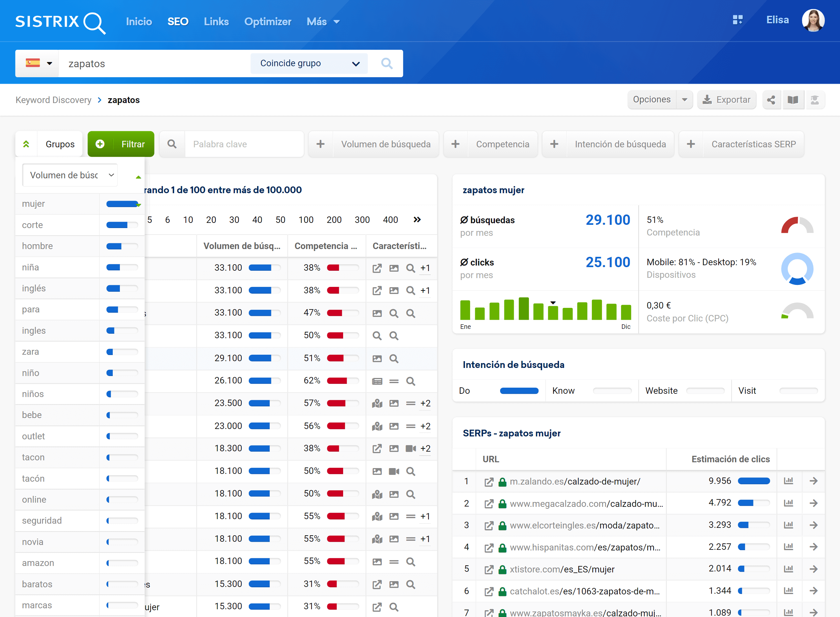Open the handbook book icon
This screenshot has width=840, height=617.
click(x=793, y=100)
